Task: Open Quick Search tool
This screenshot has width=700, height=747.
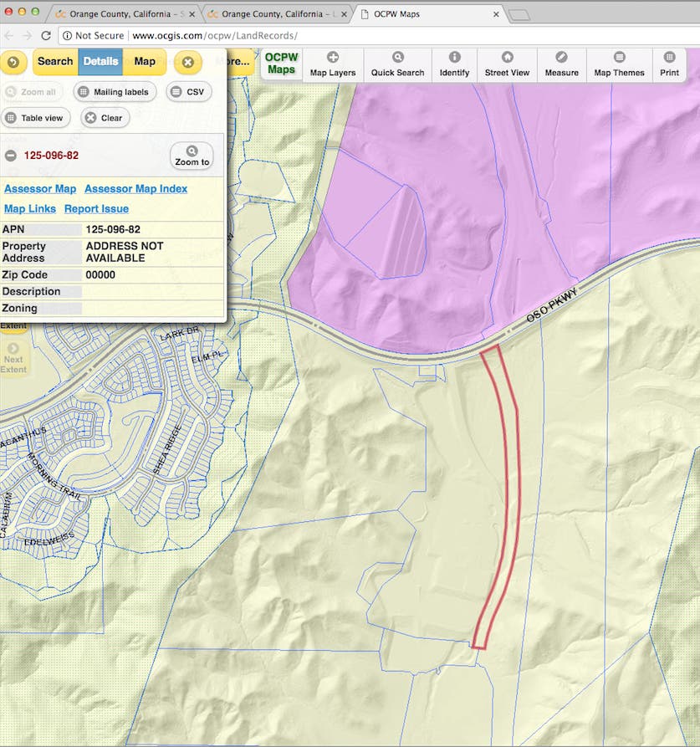Action: click(397, 64)
